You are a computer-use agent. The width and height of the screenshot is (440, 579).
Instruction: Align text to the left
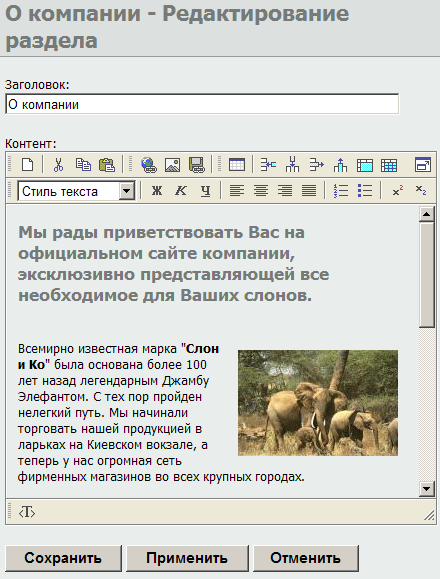(237, 191)
